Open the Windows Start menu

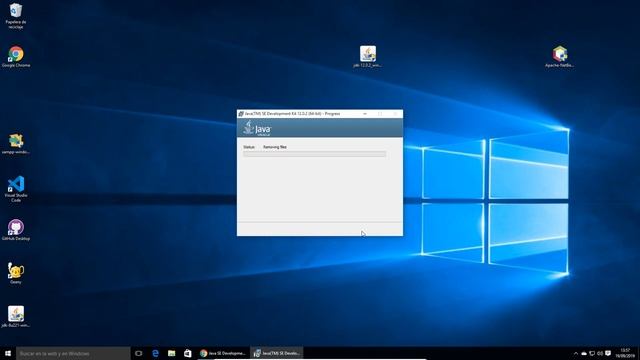coord(8,353)
